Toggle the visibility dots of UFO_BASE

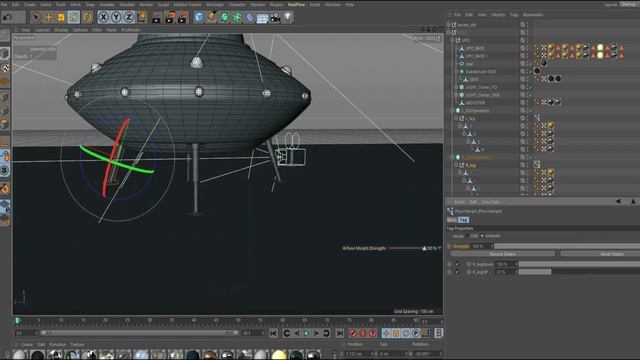pyautogui.click(x=527, y=48)
